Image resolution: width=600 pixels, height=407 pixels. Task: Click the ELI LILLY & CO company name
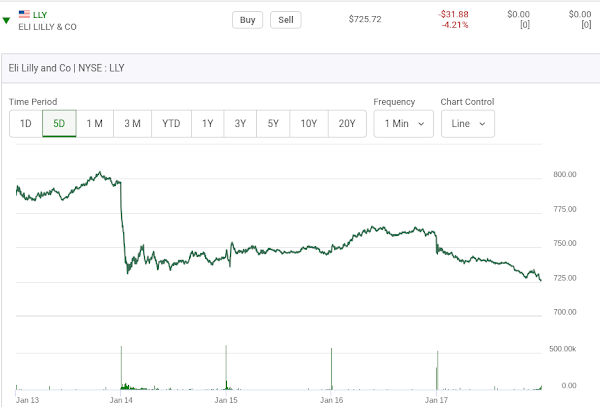pos(47,27)
